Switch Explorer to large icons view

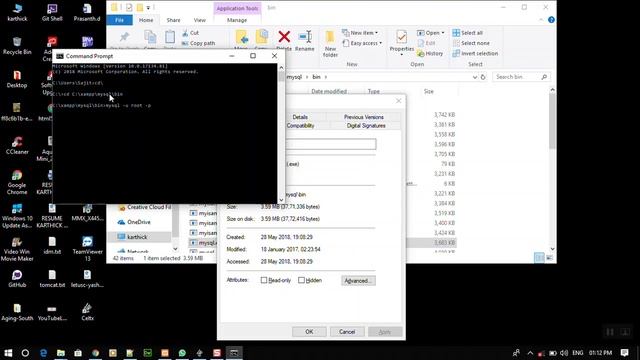pos(549,258)
